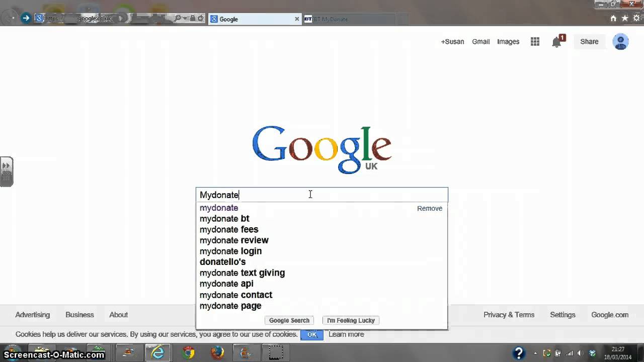This screenshot has width=644, height=362.
Task: Click the address bar search magnifier
Action: (x=178, y=19)
